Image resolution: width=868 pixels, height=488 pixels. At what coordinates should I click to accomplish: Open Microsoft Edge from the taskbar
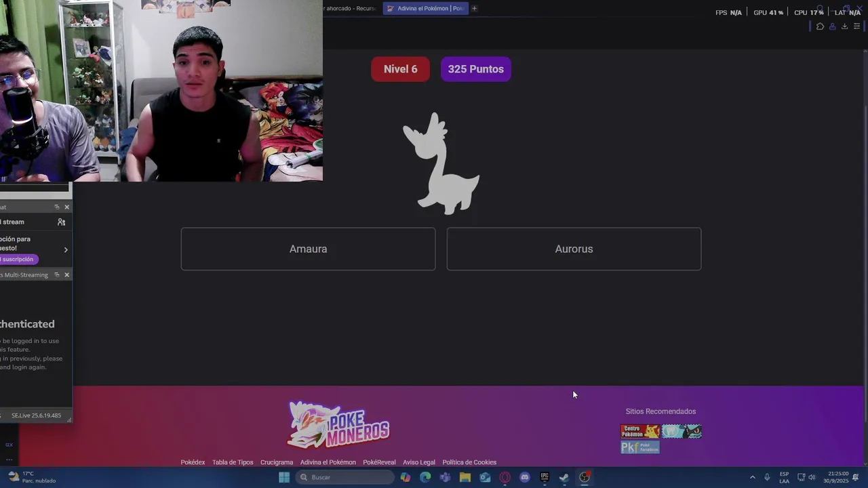(425, 477)
